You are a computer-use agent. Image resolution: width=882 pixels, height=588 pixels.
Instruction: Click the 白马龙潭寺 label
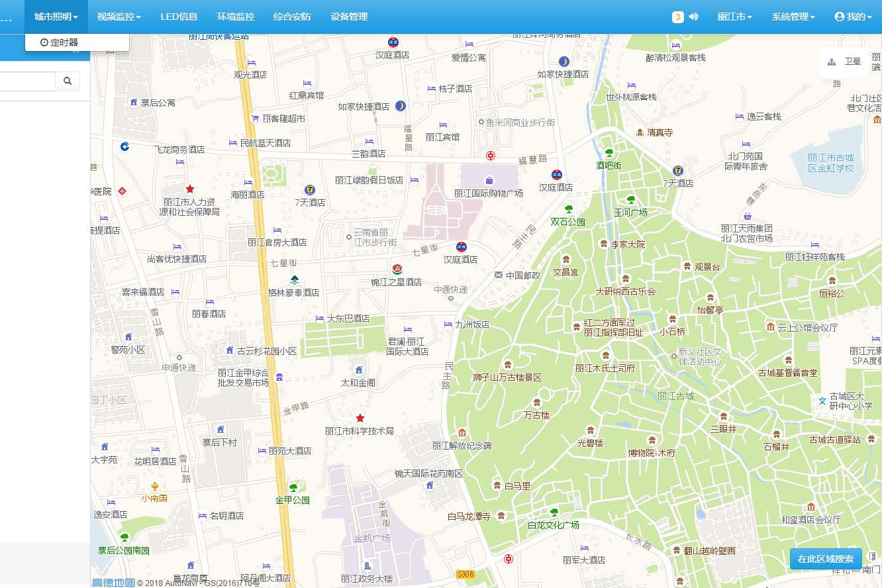tap(469, 516)
